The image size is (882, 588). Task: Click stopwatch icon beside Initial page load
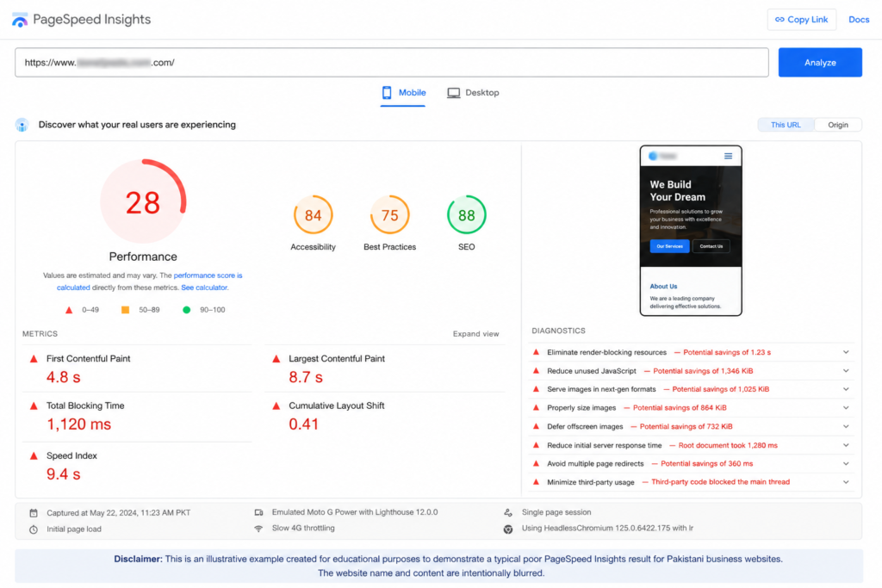pos(34,529)
